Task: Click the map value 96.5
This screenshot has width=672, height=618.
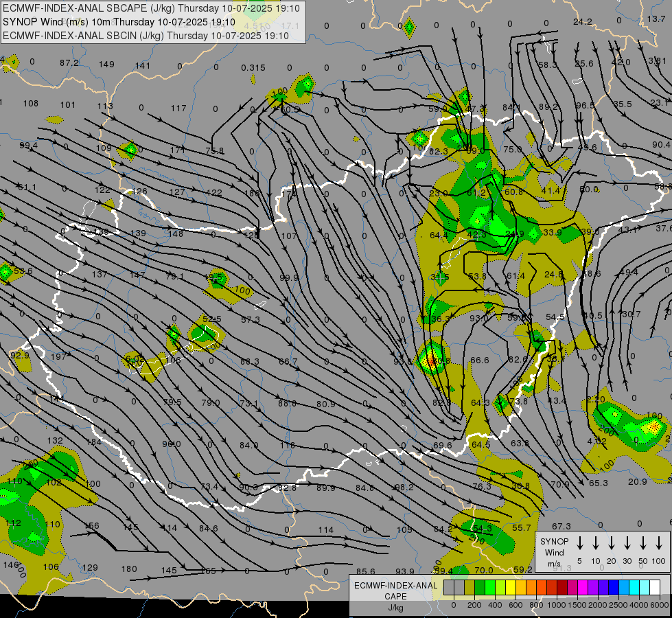Action: point(585,106)
